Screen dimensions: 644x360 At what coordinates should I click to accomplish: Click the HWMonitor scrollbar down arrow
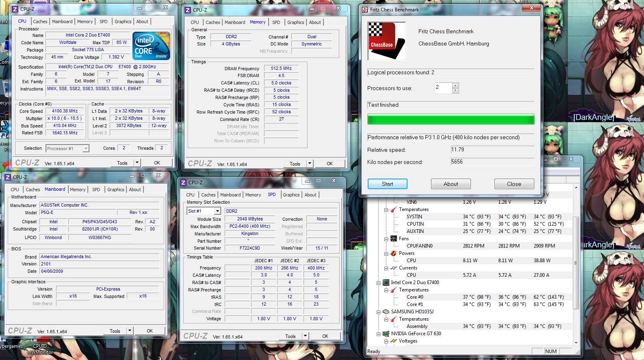[576, 343]
